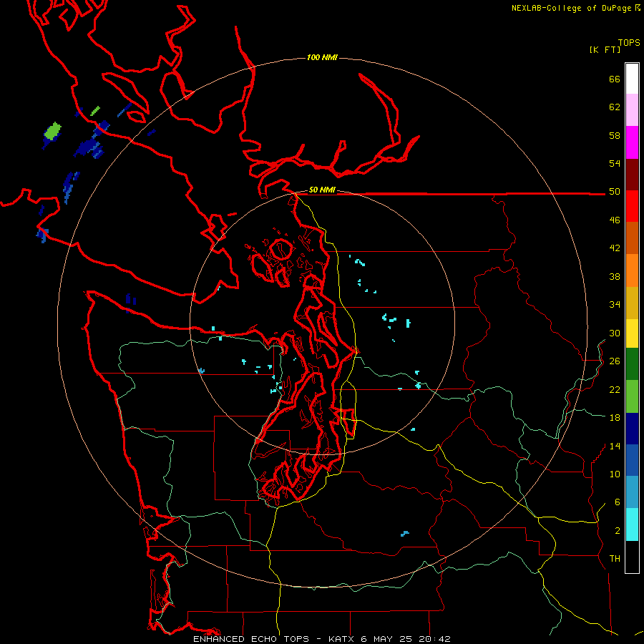Click the "30" legend value
The height and width of the screenshot is (644, 644).
(x=615, y=333)
